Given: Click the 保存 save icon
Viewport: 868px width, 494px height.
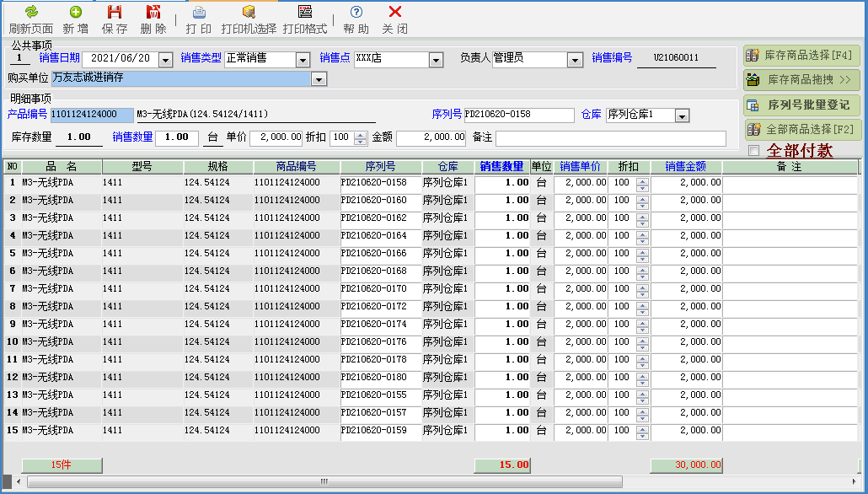Looking at the screenshot, I should tap(115, 13).
